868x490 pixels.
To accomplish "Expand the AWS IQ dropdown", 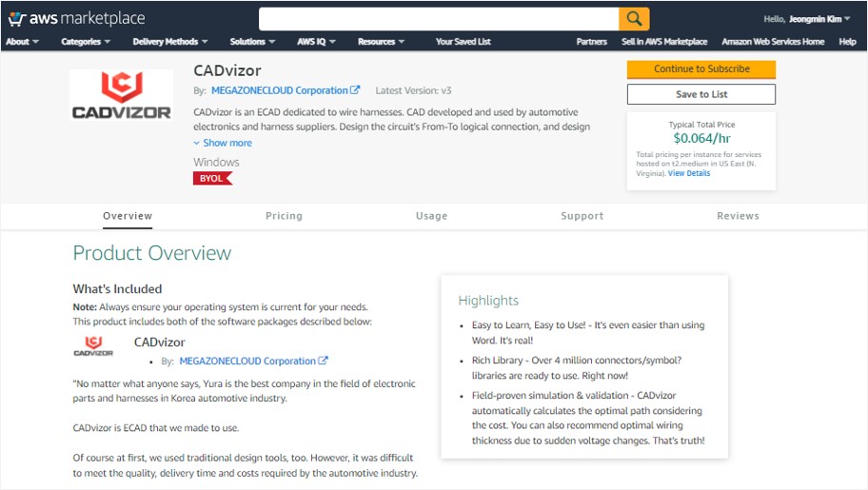I will click(316, 42).
